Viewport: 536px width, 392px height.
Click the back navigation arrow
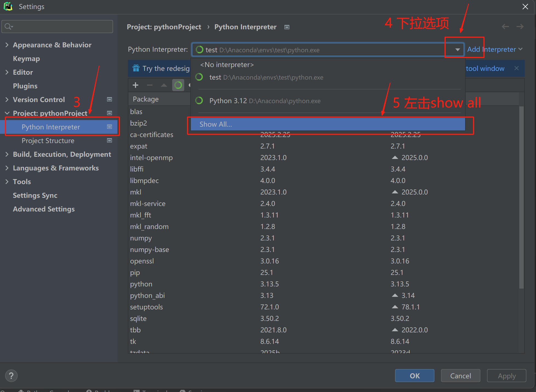click(x=505, y=27)
